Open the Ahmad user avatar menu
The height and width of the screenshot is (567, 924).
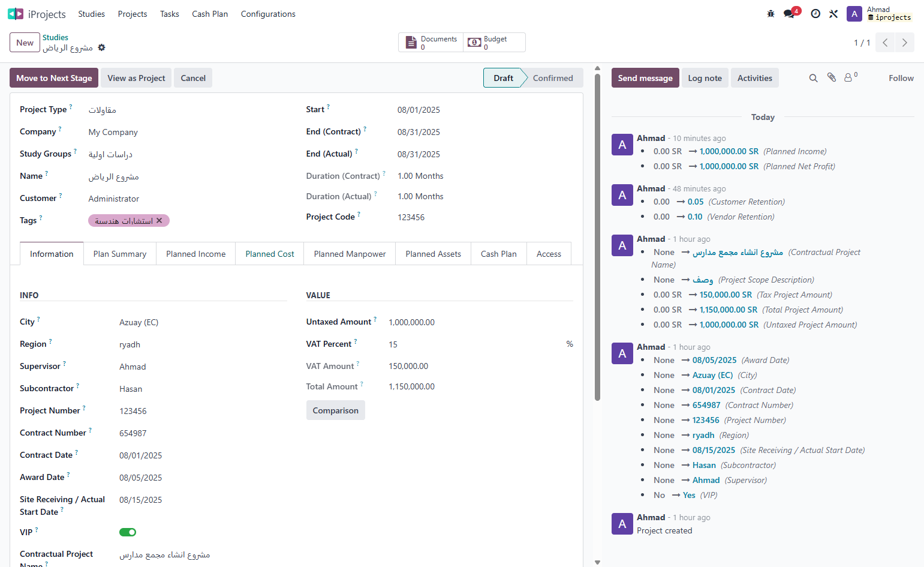pos(854,14)
